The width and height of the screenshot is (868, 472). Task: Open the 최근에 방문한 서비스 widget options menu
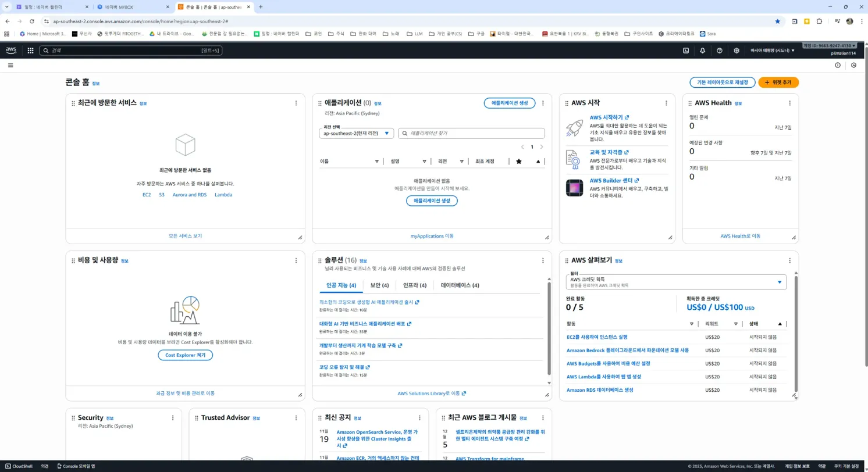[296, 103]
